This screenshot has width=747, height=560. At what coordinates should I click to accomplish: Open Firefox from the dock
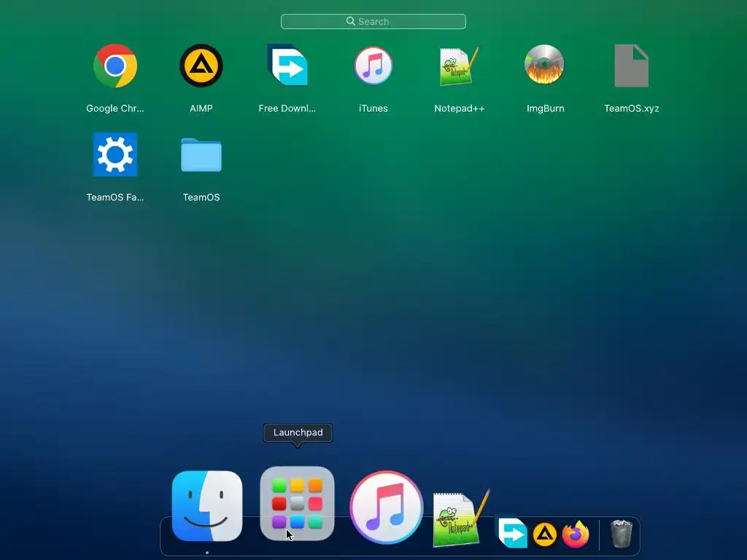click(x=576, y=534)
